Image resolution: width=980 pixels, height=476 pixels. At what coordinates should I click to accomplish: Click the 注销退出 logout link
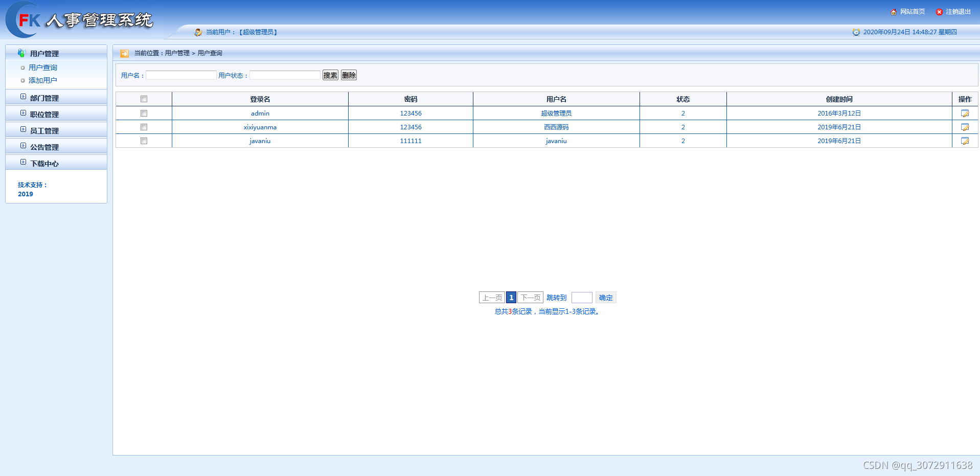(x=958, y=12)
